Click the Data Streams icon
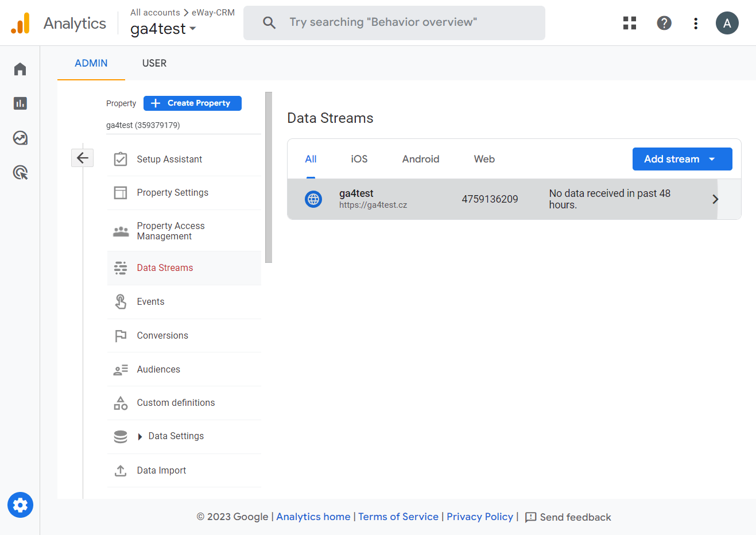Viewport: 756px width, 535px height. 121,268
